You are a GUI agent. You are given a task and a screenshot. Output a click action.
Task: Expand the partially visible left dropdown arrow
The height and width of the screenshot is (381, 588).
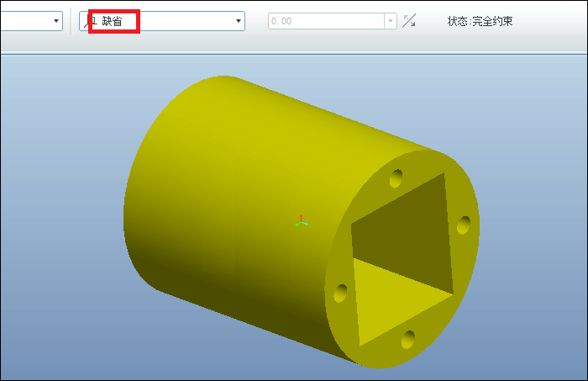(x=56, y=21)
